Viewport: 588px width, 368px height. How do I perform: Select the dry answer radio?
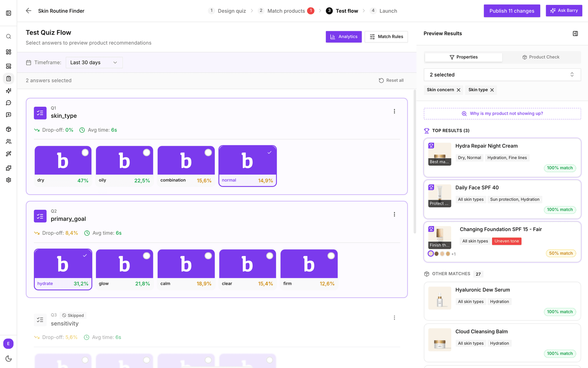85,152
